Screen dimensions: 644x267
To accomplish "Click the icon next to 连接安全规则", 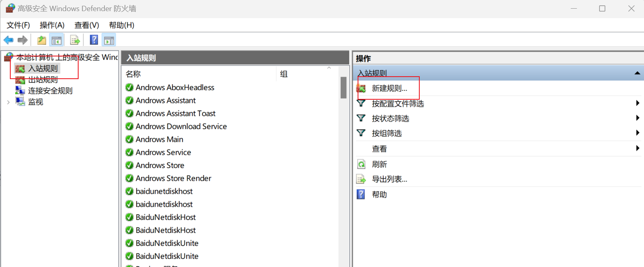I will pyautogui.click(x=20, y=91).
